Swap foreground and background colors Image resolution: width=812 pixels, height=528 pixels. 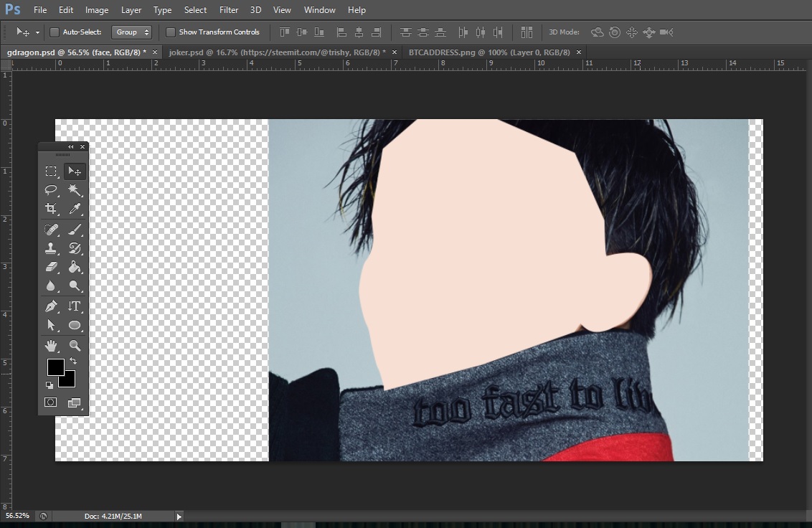pos(72,362)
